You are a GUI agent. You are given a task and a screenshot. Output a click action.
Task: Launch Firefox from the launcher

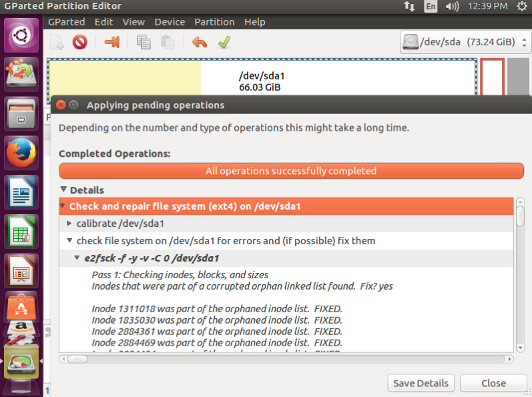coord(21,153)
